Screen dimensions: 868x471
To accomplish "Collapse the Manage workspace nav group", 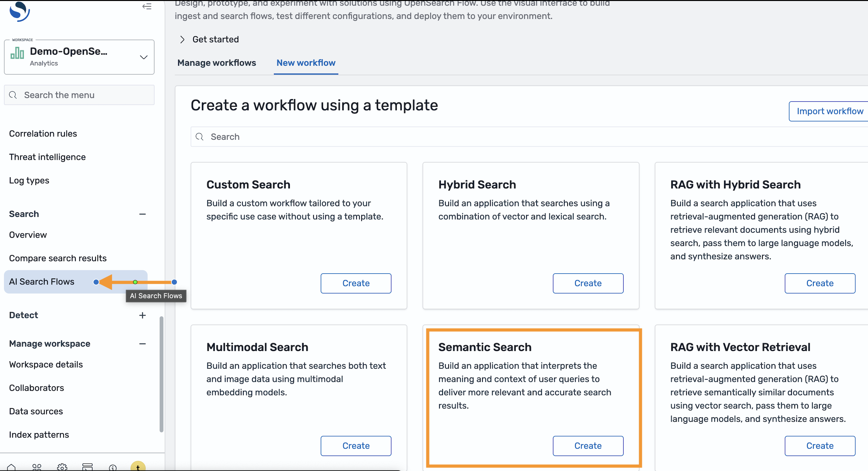I will (x=142, y=344).
